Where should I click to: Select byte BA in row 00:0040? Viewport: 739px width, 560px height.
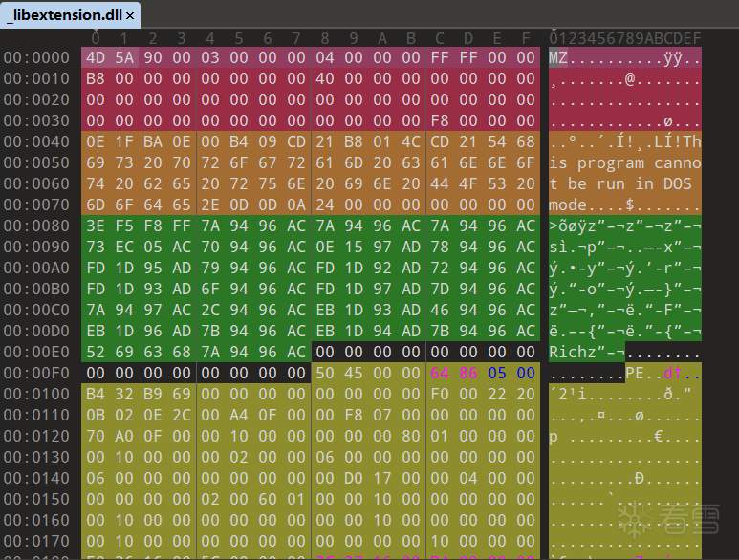pyautogui.click(x=153, y=141)
